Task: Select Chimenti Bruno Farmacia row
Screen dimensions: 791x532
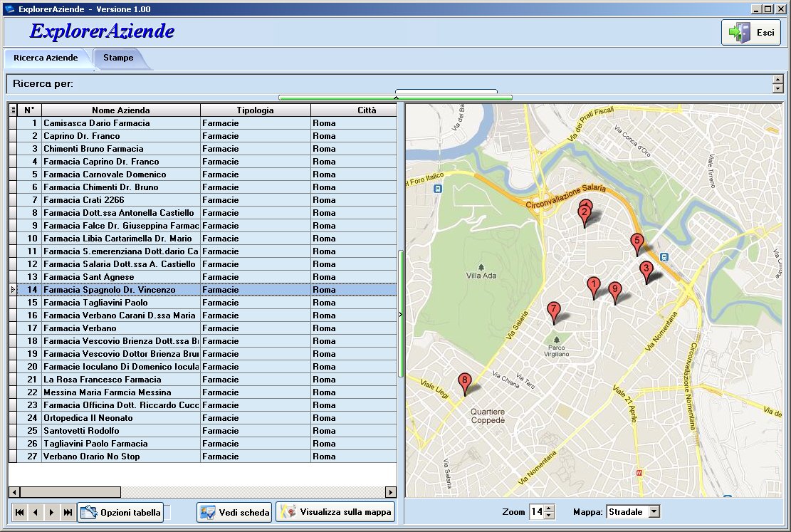Action: pyautogui.click(x=203, y=149)
